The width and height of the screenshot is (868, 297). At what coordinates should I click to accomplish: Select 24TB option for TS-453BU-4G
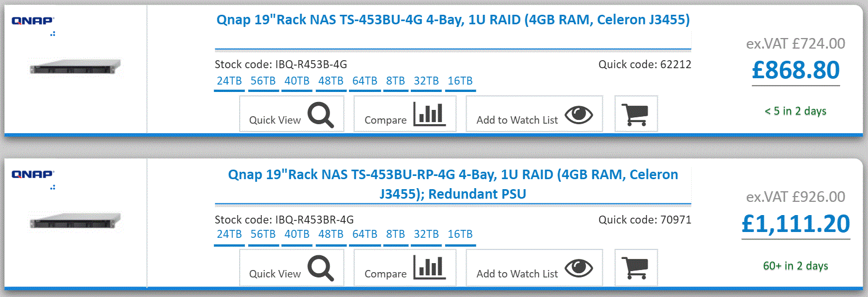point(229,81)
